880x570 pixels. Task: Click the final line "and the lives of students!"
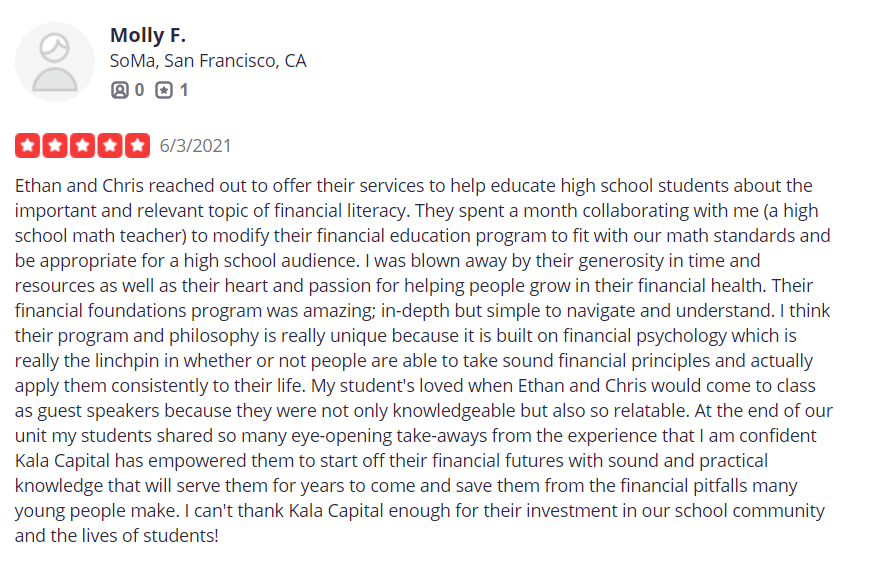point(116,536)
